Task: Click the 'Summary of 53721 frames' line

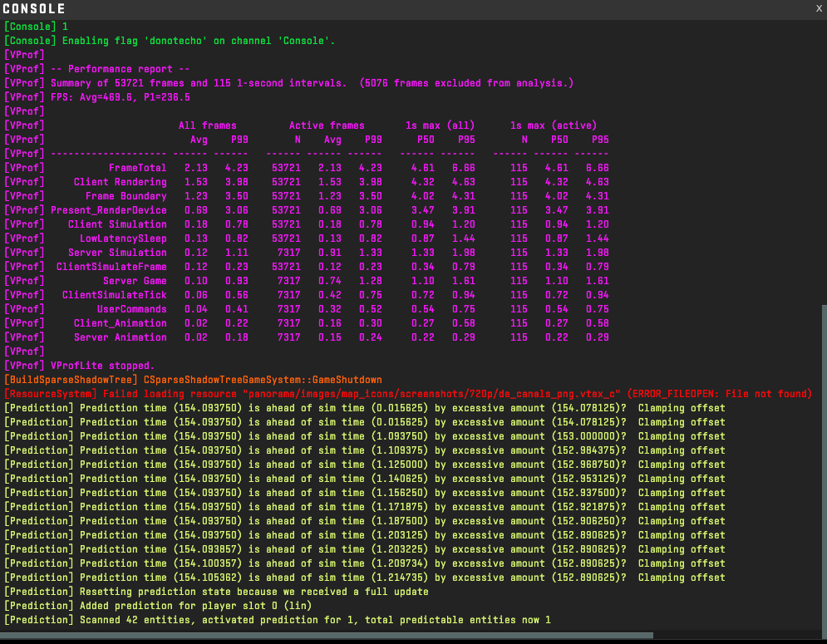Action: [x=288, y=83]
